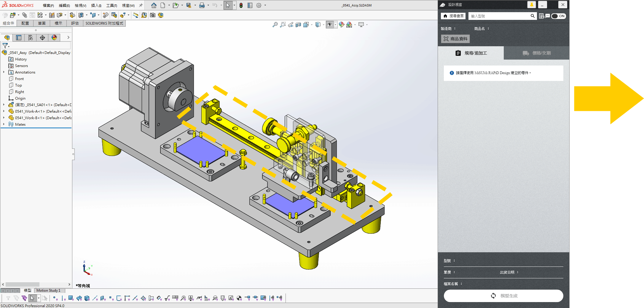644x308 pixels.
Task: Click the Home icon in the top toolbar
Action: (154, 5)
